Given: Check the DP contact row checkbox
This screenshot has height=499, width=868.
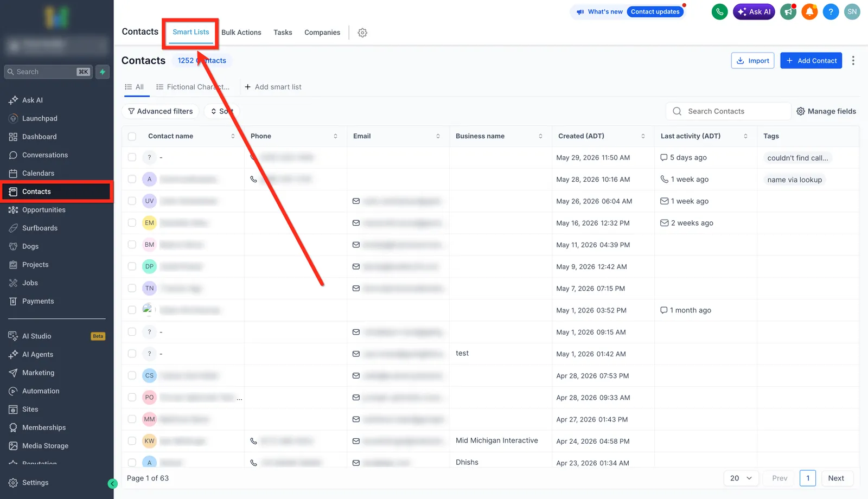Looking at the screenshot, I should coord(132,266).
